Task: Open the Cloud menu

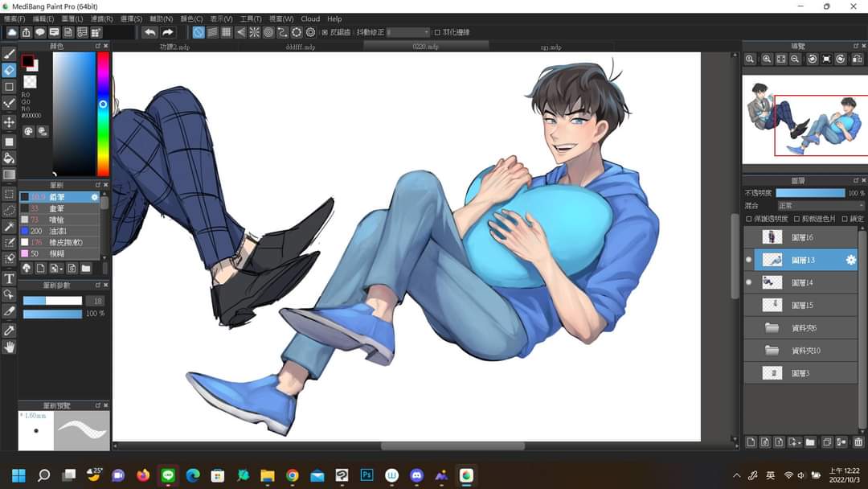Action: (310, 18)
